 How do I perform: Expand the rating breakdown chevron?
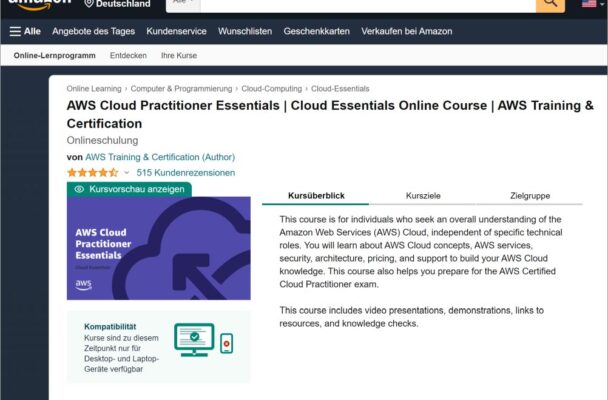pyautogui.click(x=127, y=173)
